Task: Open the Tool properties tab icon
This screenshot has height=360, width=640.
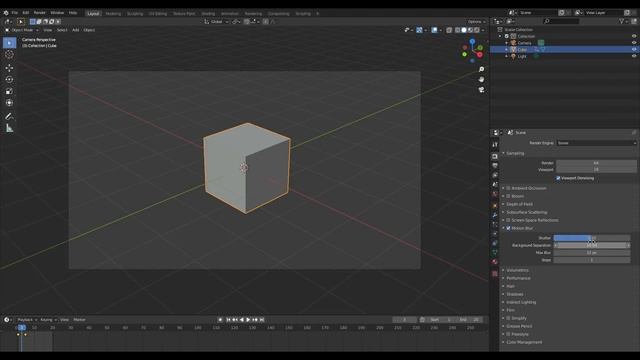Action: 495,145
